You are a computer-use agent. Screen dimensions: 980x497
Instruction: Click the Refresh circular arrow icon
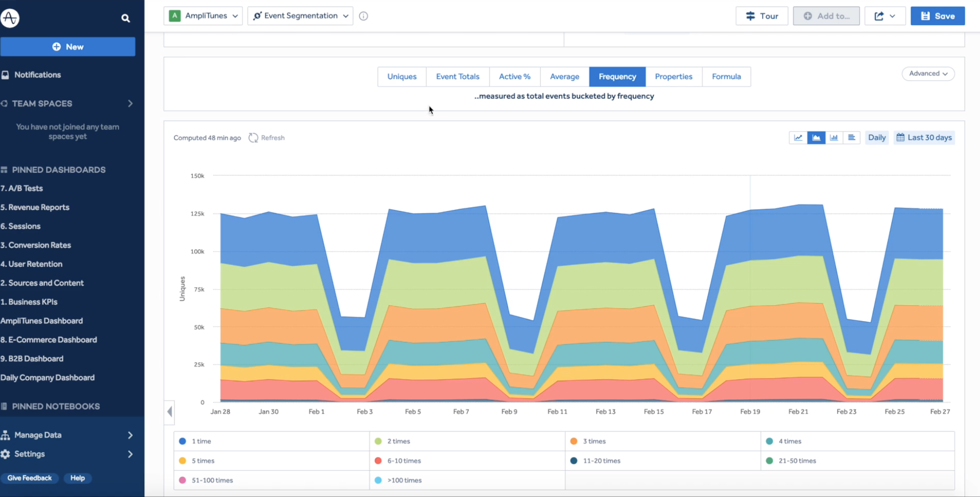click(253, 137)
